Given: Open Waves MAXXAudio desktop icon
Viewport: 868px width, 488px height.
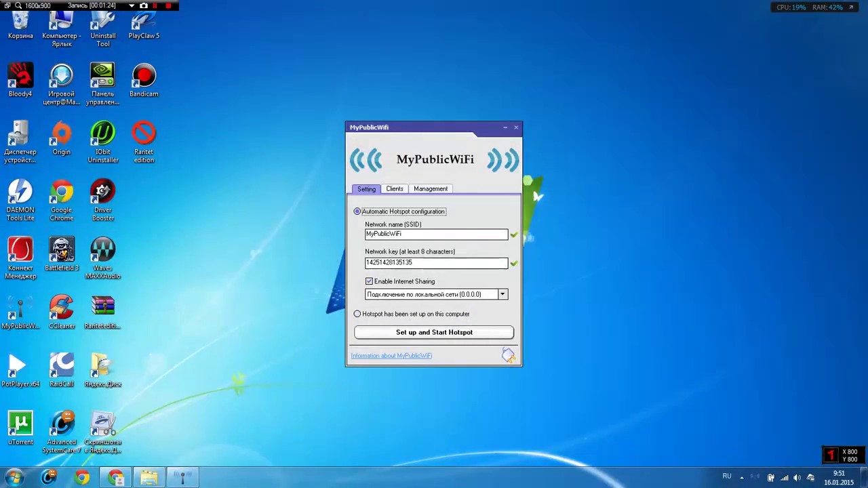Looking at the screenshot, I should (x=103, y=258).
